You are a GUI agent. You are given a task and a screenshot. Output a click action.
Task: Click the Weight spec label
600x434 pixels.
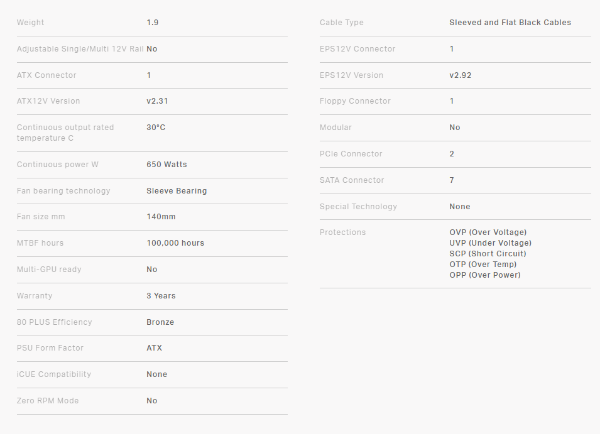[x=31, y=22]
